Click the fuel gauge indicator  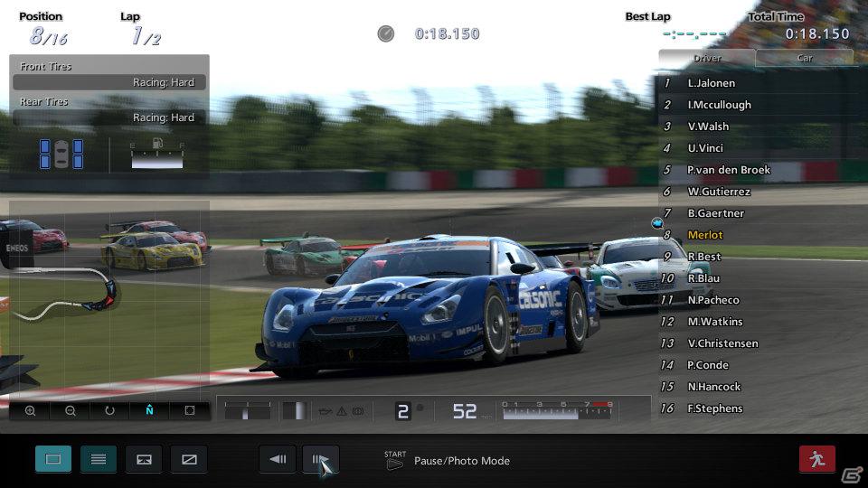pyautogui.click(x=156, y=155)
